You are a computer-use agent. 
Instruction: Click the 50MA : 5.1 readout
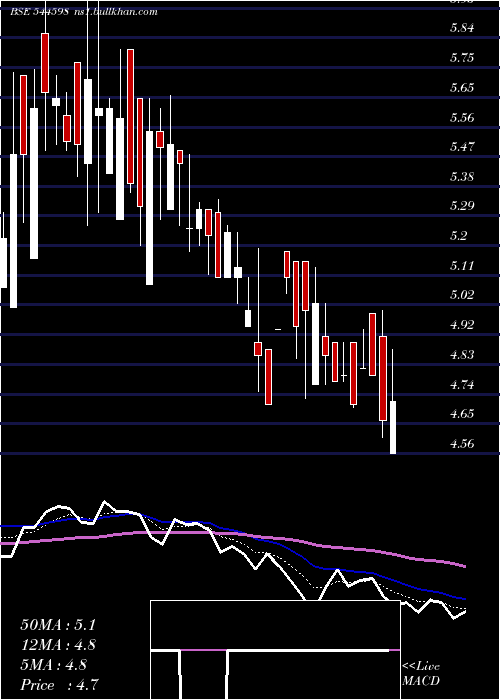pos(58,625)
